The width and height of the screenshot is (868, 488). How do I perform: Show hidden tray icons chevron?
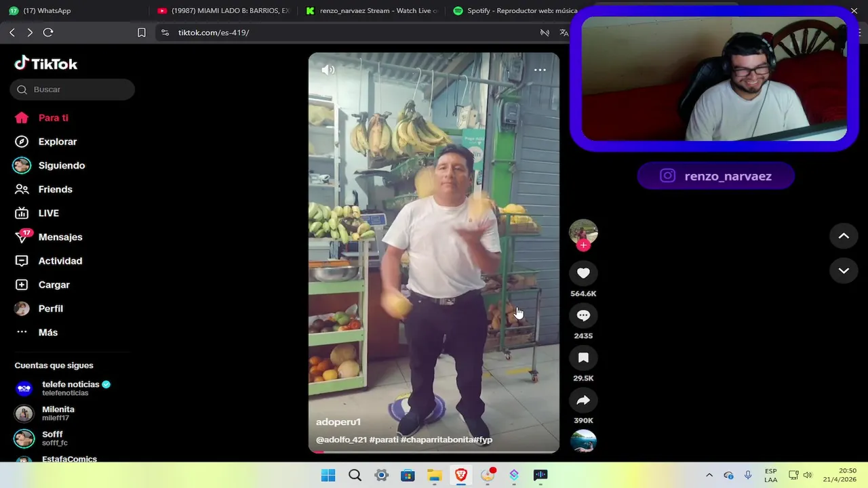pos(709,475)
